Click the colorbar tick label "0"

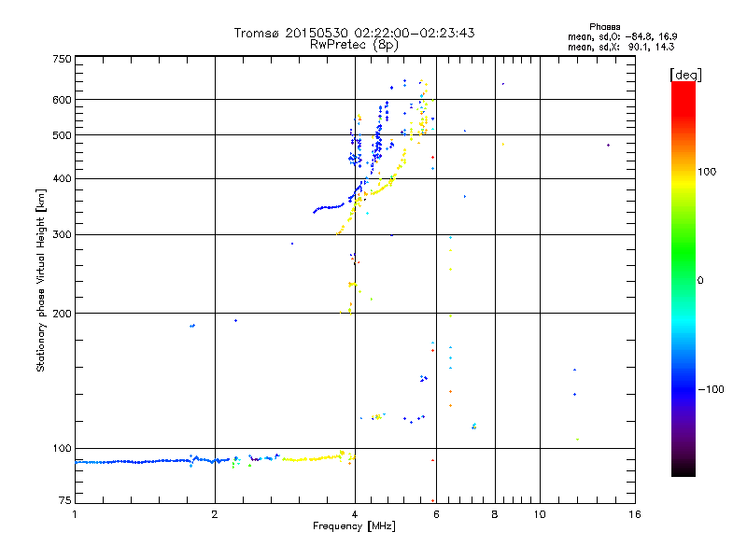click(x=700, y=281)
